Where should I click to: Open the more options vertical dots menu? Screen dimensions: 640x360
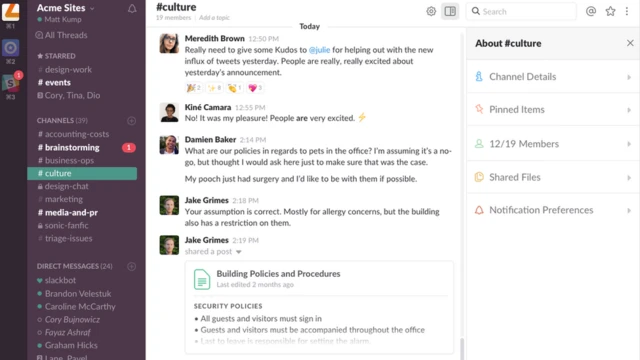tap(627, 11)
